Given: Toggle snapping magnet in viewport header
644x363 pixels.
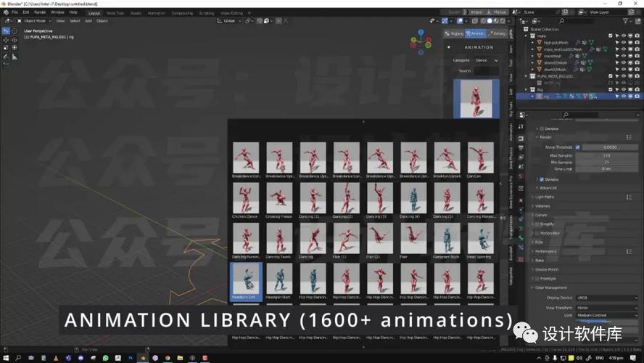Looking at the screenshot, I should [x=260, y=21].
